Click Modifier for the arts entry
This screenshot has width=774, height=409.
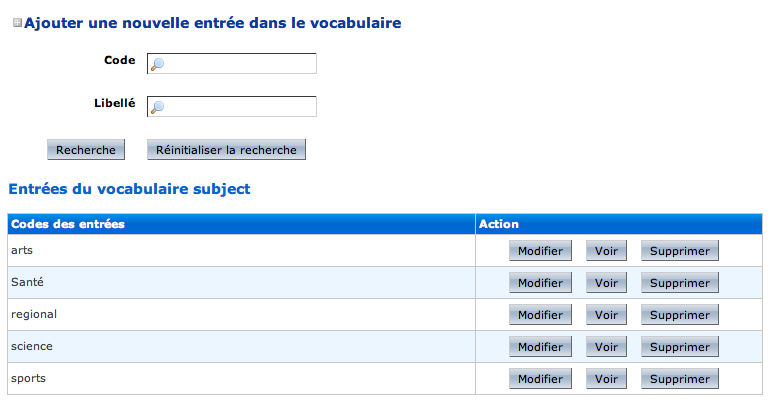[540, 251]
